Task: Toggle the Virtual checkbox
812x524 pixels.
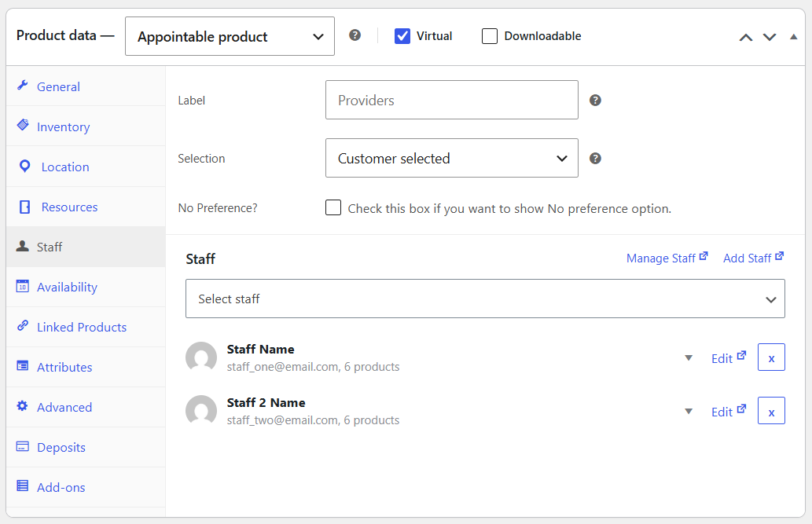Action: click(402, 36)
